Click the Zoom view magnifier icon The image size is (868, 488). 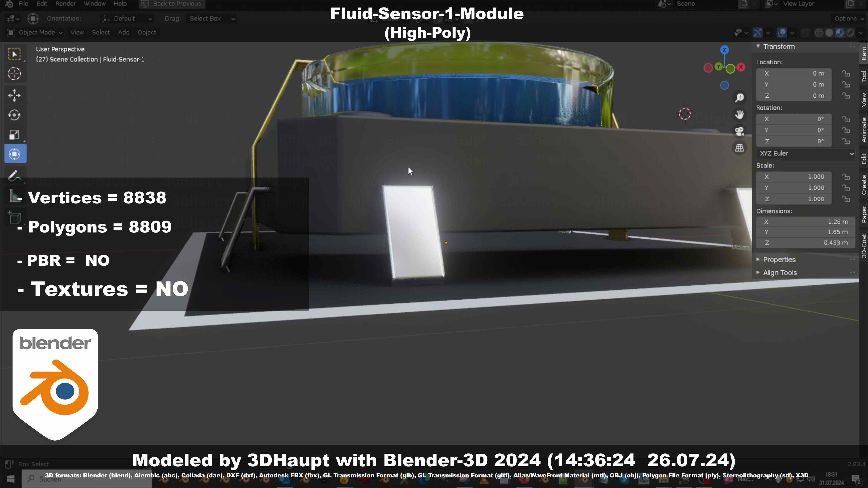point(739,98)
